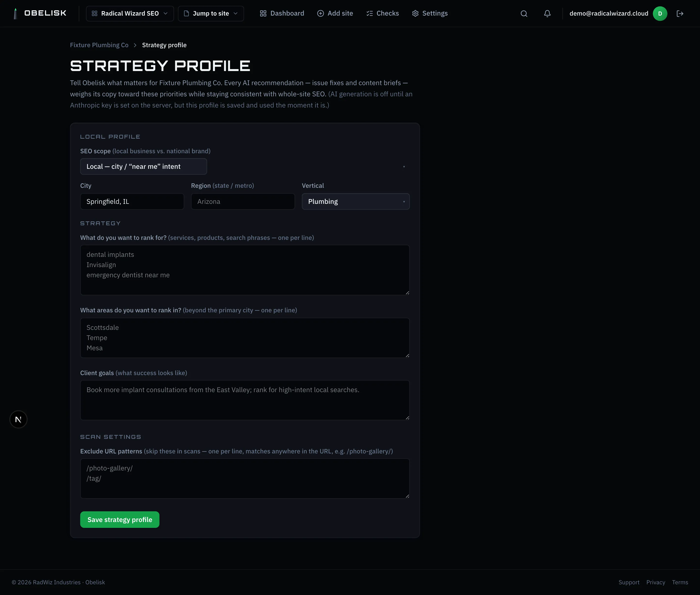Focus the Region field showing Arizona
Screen dimensions: 700x595
tap(243, 201)
